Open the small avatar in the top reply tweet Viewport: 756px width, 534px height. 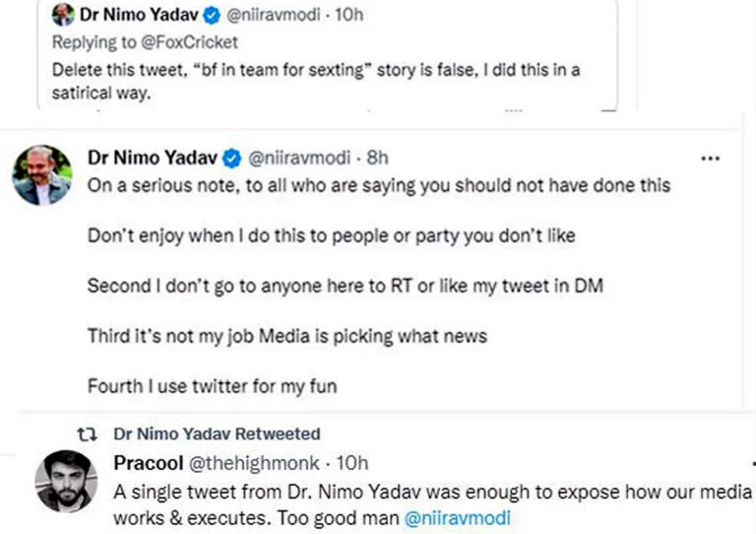point(63,16)
